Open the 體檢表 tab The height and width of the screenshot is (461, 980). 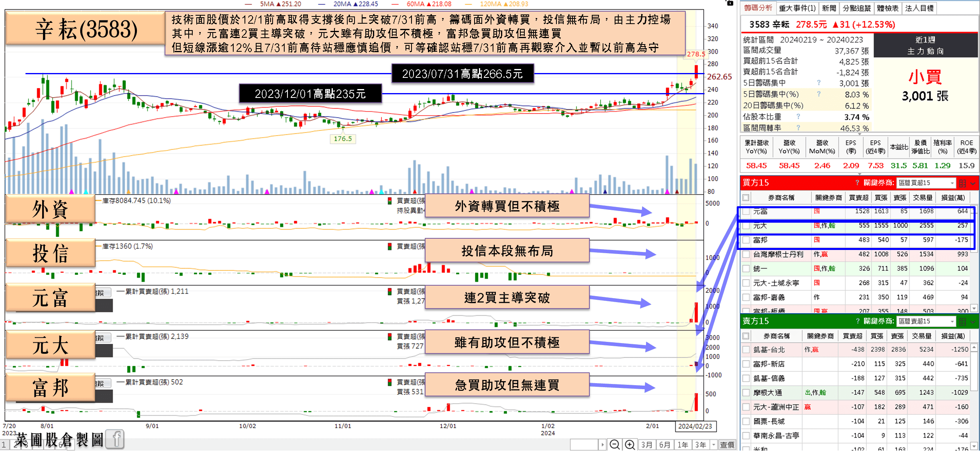[888, 8]
